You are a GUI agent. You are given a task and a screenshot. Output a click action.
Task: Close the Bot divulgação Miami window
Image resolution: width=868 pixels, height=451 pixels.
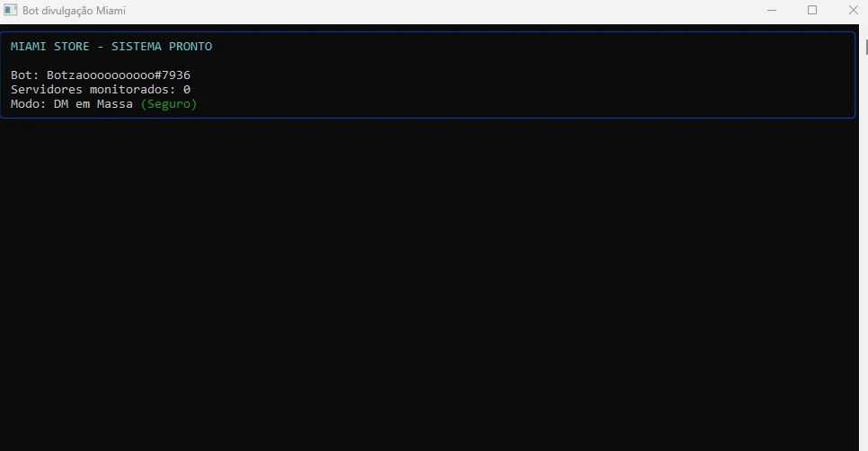[x=853, y=10]
